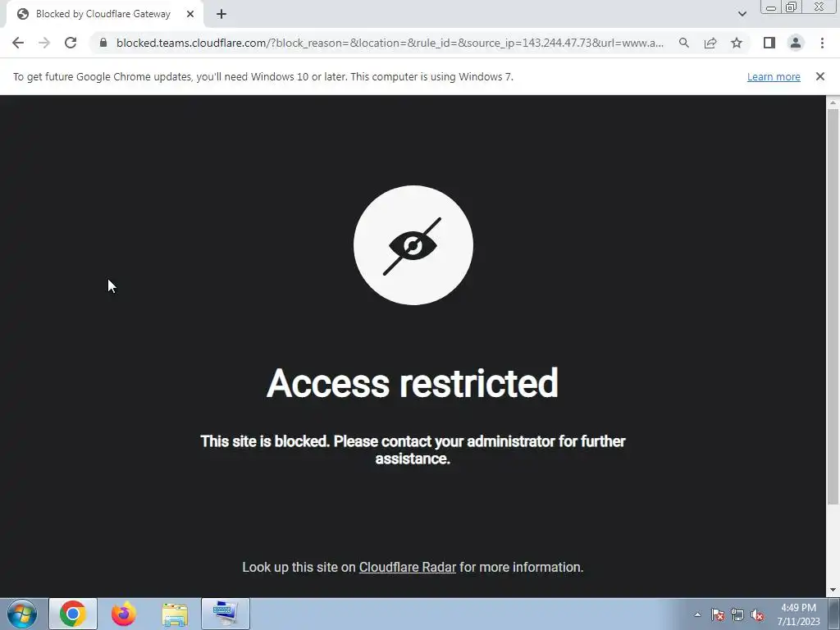Image resolution: width=840 pixels, height=630 pixels.
Task: Reload the blocked page
Action: [71, 43]
